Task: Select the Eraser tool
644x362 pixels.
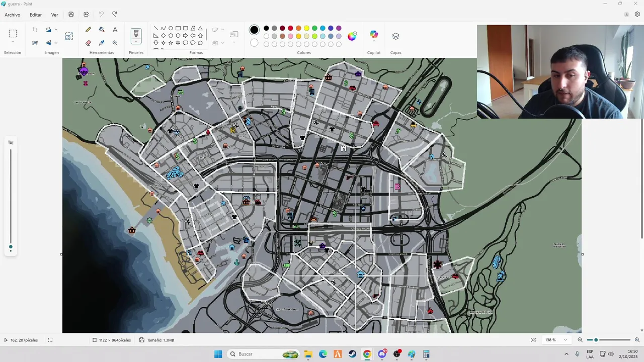Action: tap(88, 43)
